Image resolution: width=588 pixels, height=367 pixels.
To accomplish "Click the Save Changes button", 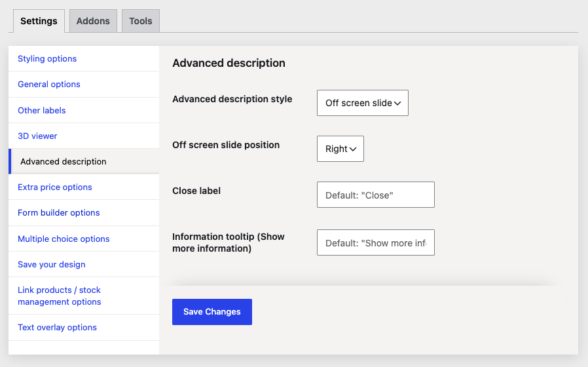I will 212,312.
